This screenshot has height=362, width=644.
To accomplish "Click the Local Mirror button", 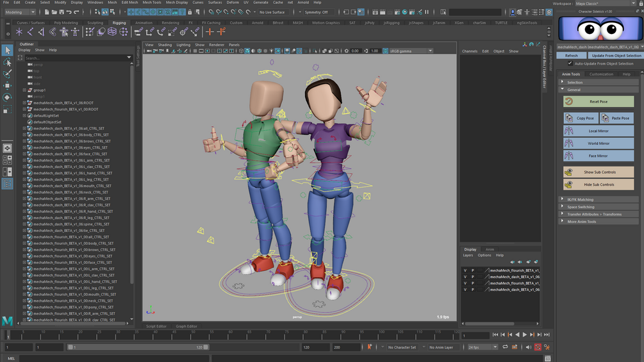I will [599, 131].
